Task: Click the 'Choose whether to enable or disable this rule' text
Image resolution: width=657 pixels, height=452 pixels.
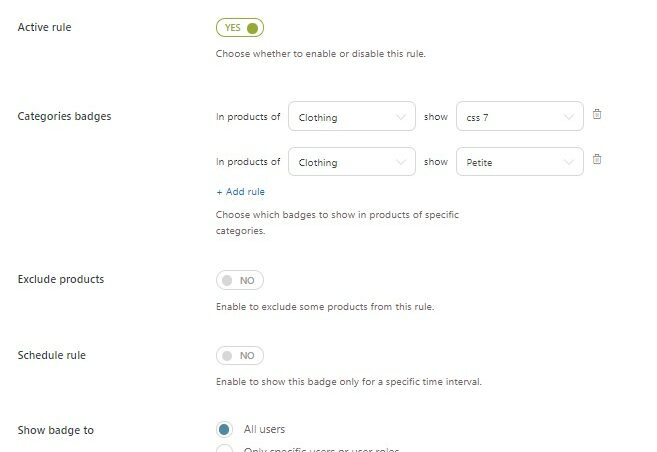Action: click(321, 54)
